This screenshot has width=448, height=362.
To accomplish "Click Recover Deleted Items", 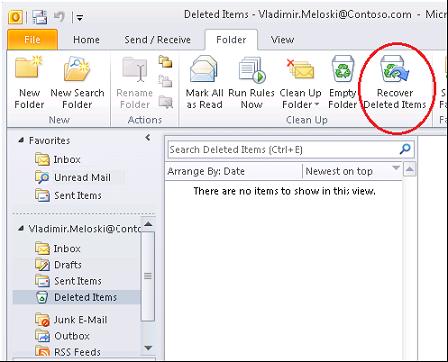I will [x=395, y=83].
